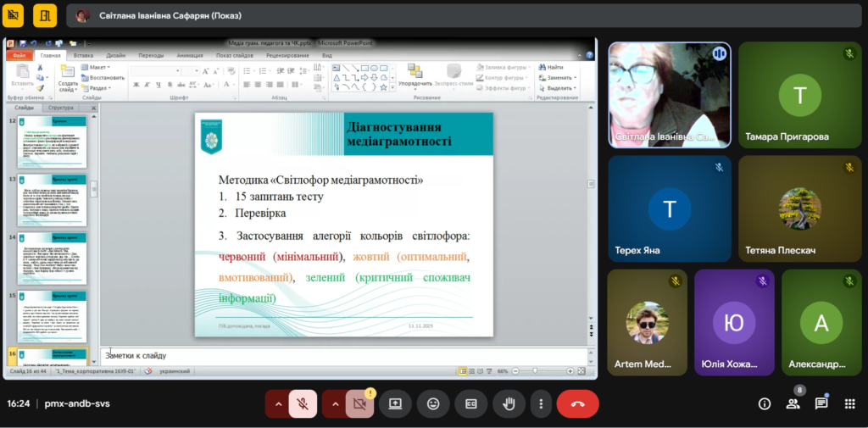
Task: Open the chat panel icon
Action: click(821, 404)
